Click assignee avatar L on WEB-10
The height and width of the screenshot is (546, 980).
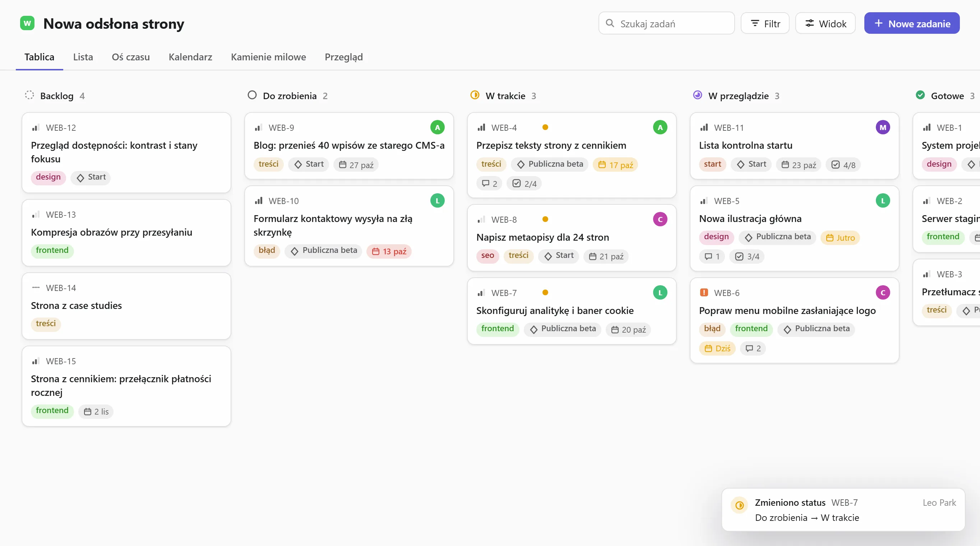[x=437, y=200]
